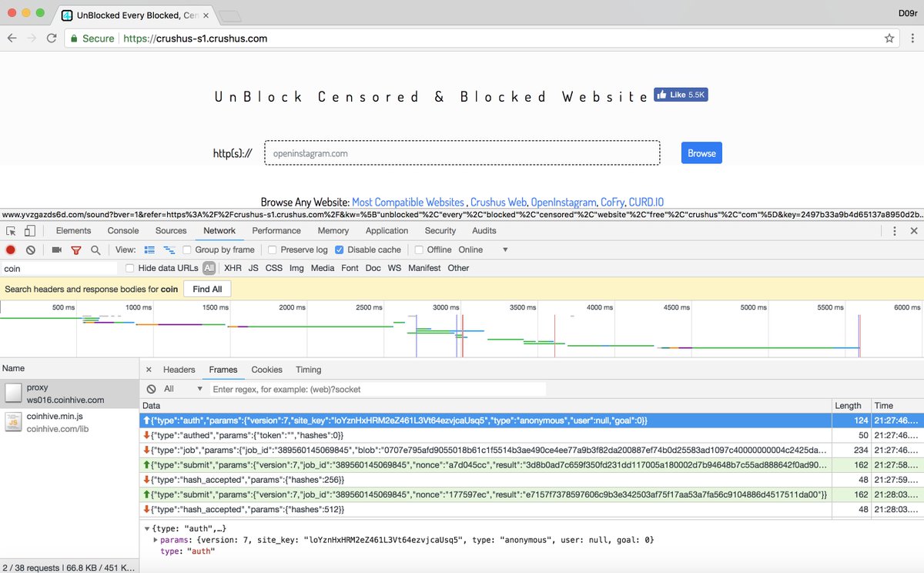Switch to the Console tab
Image resolution: width=924 pixels, height=573 pixels.
point(123,230)
